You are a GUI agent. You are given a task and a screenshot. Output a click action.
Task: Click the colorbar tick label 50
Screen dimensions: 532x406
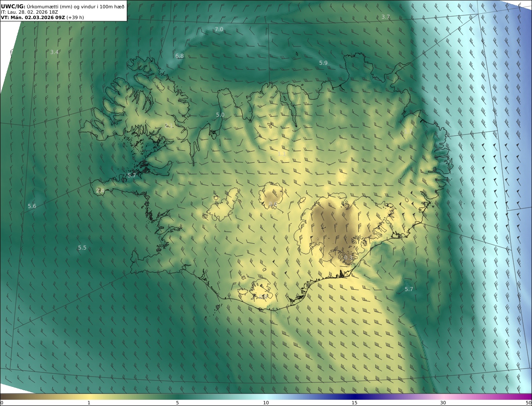[529, 403]
